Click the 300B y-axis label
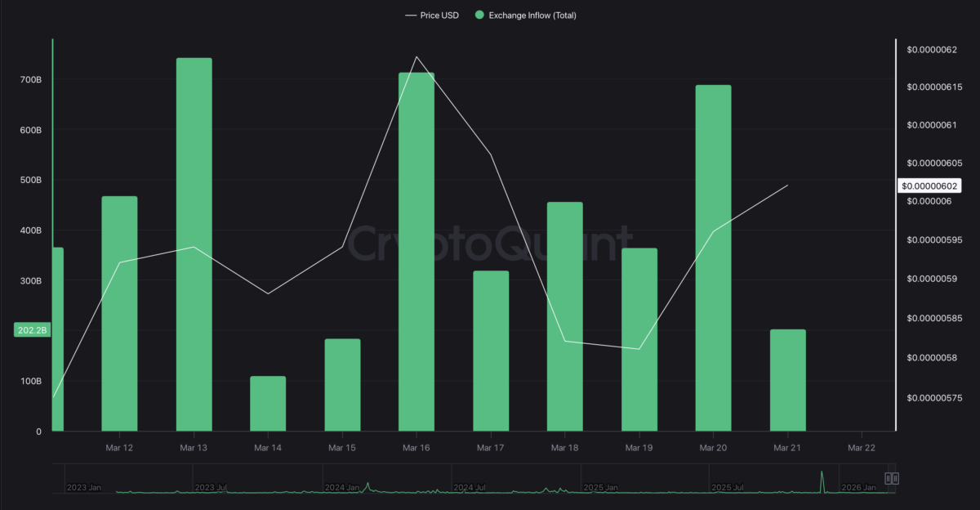Screen dimensions: 980x510 (x=31, y=280)
